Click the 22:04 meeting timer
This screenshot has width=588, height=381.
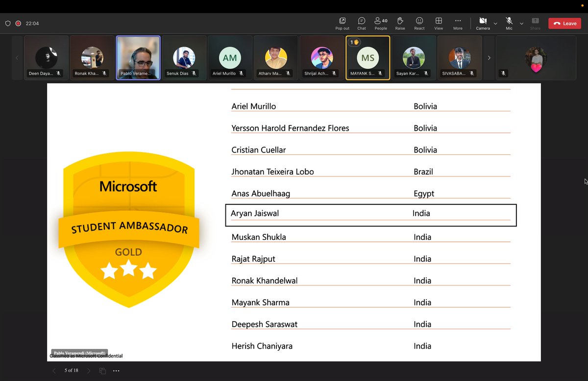[32, 24]
